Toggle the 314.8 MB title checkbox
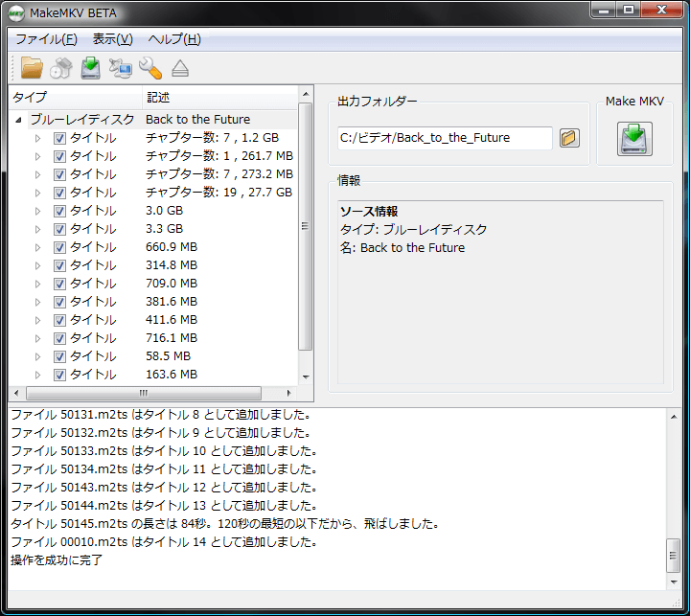690x616 pixels. pyautogui.click(x=59, y=265)
